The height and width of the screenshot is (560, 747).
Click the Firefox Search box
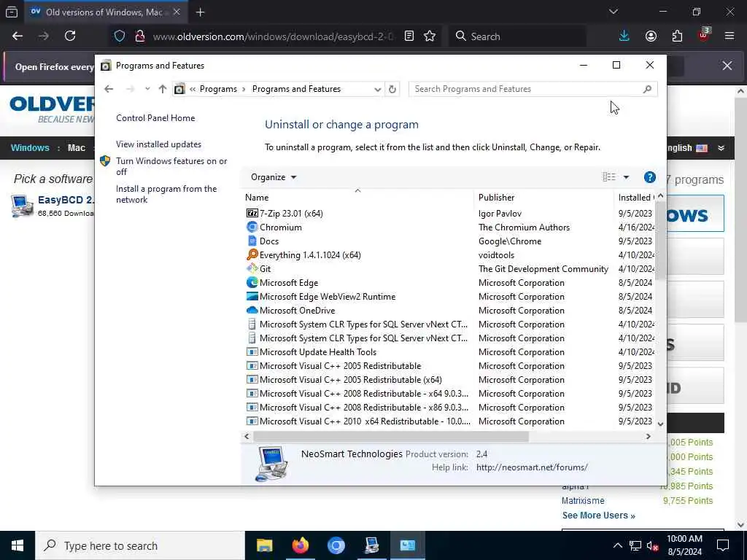[517, 36]
